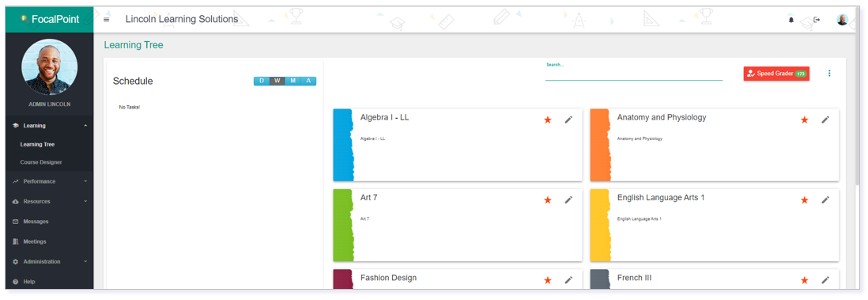The height and width of the screenshot is (300, 868).
Task: Switch schedule to the M view tab
Action: pyautogui.click(x=292, y=81)
